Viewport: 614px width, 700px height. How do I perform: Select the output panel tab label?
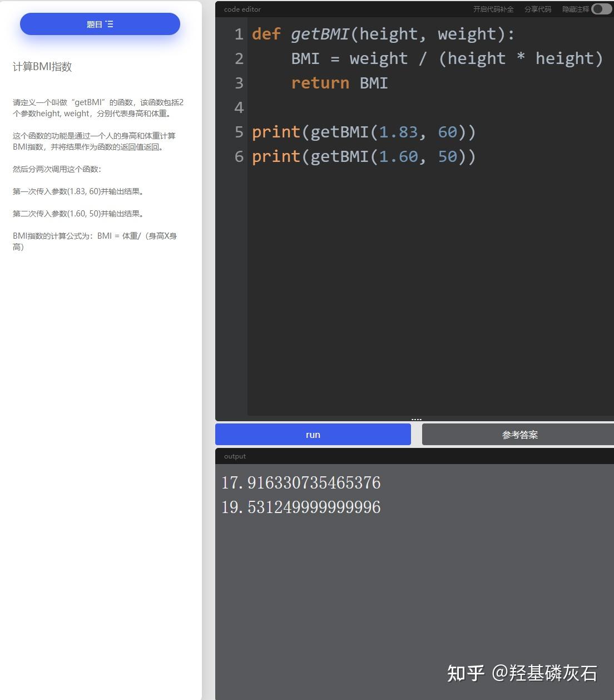click(234, 456)
